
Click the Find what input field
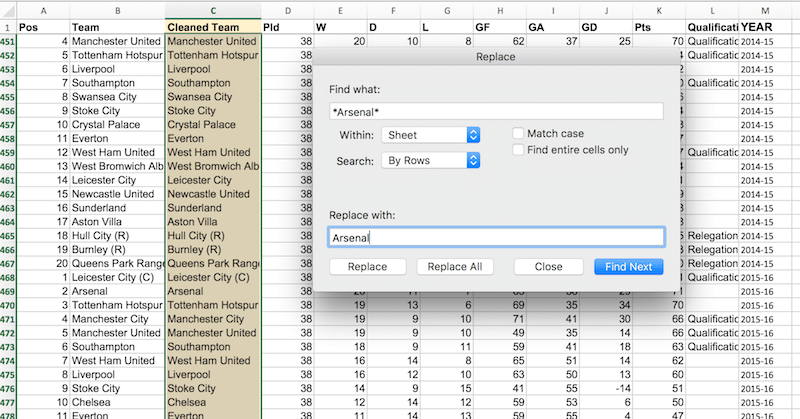(496, 112)
